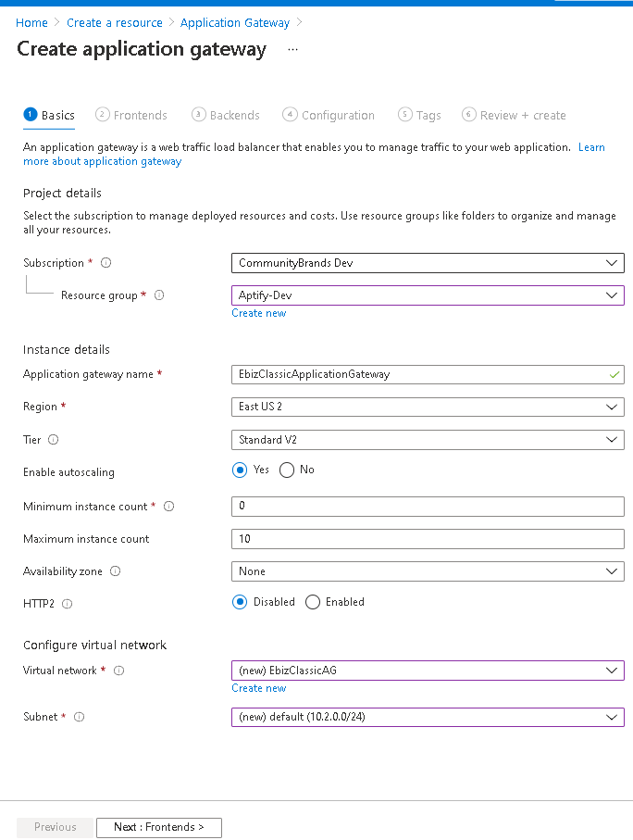Open the Minimum instance count info icon
Image resolution: width=633 pixels, height=840 pixels.
169,507
